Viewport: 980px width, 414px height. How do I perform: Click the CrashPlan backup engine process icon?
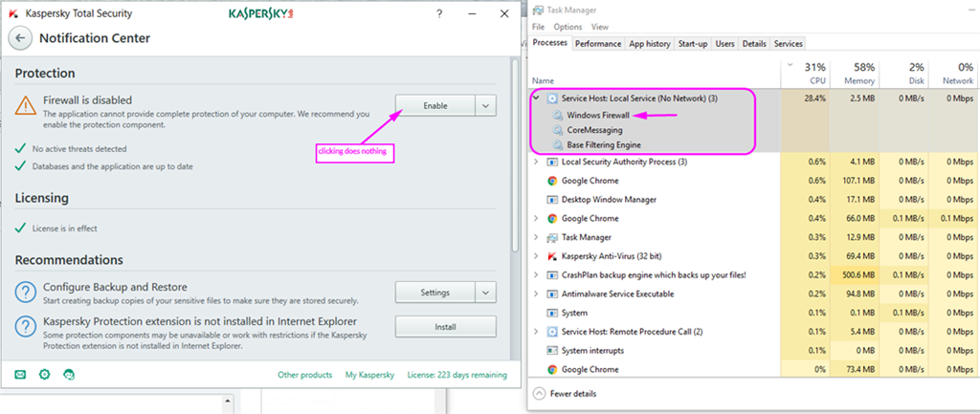coord(552,274)
